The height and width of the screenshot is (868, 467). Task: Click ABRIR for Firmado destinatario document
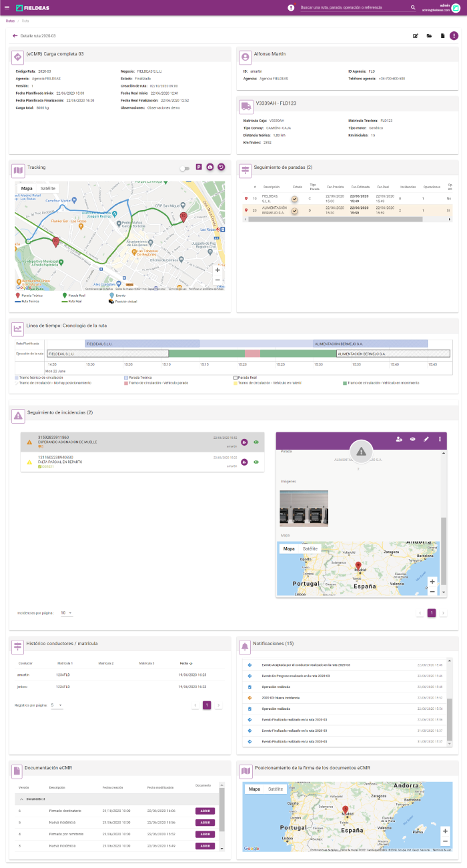[205, 811]
